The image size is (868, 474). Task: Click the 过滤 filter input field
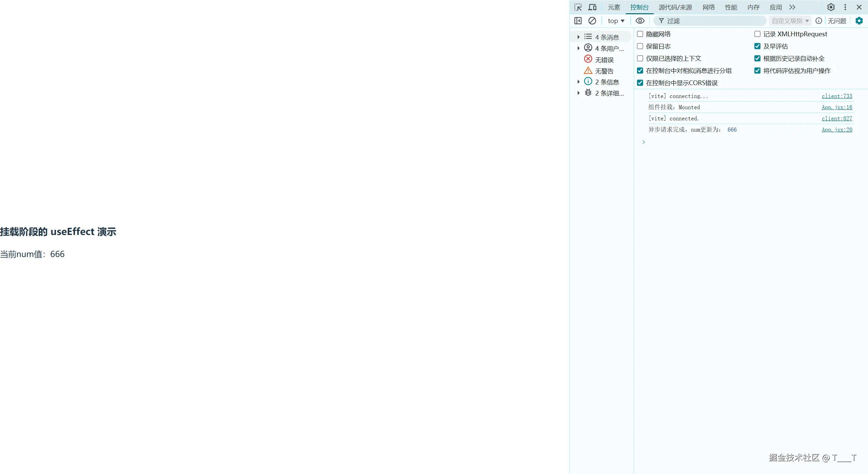712,21
